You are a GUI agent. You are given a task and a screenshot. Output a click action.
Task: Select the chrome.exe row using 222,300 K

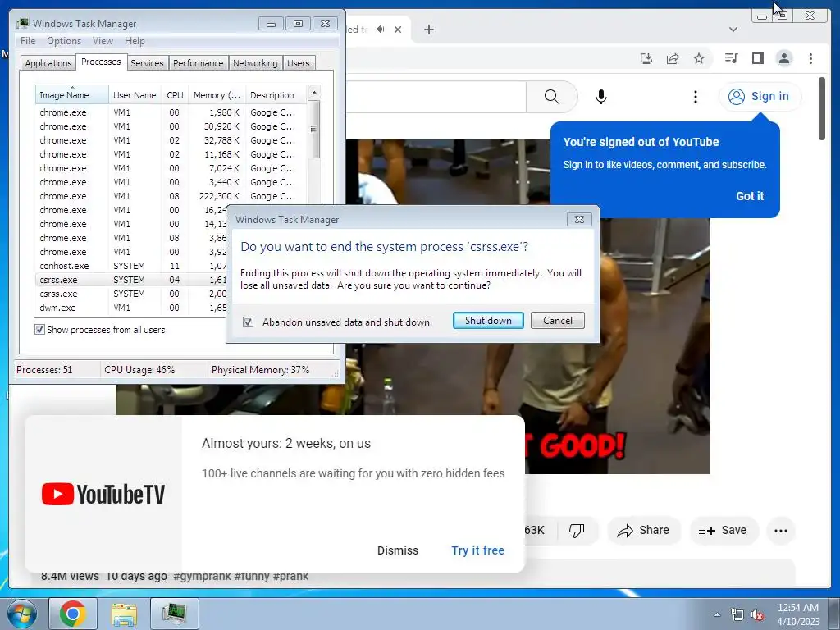171,196
